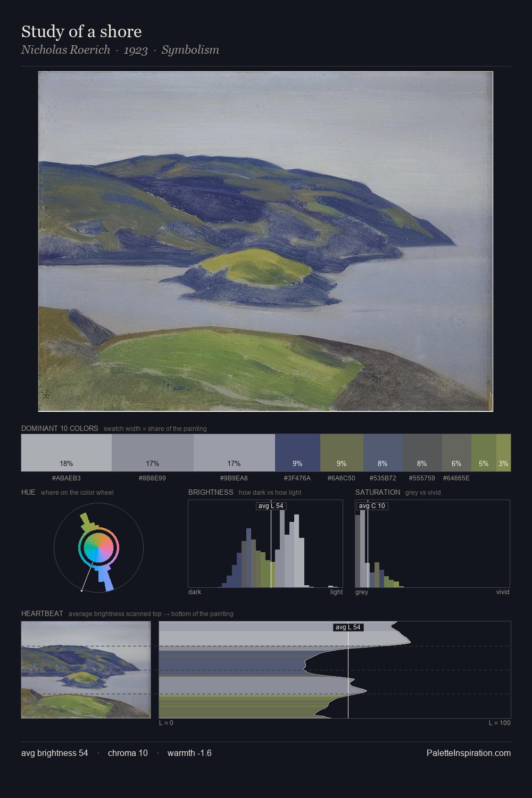532x798 pixels.
Task: Click the 'DOMINANT 10 COLORS' heading
Action: click(x=60, y=428)
